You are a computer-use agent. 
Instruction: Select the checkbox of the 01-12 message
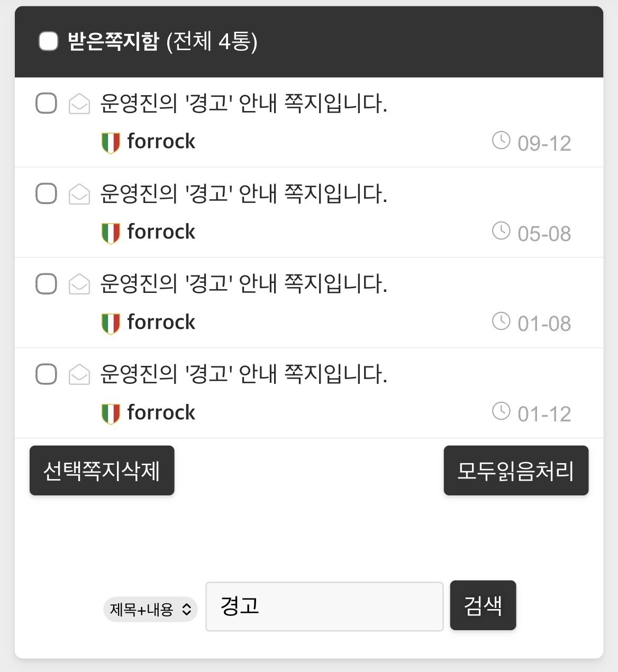46,374
